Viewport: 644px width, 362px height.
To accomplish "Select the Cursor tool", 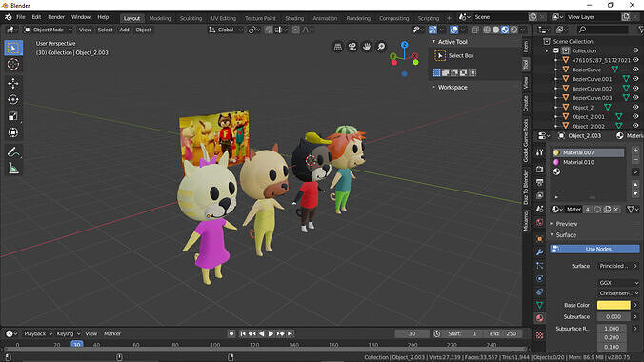I will tap(13, 64).
